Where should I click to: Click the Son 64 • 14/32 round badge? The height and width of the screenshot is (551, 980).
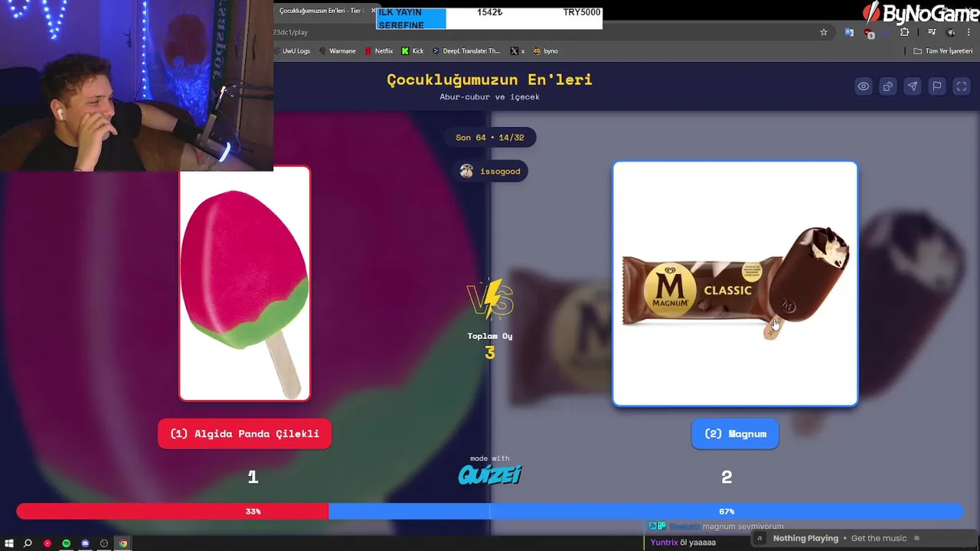coord(490,138)
